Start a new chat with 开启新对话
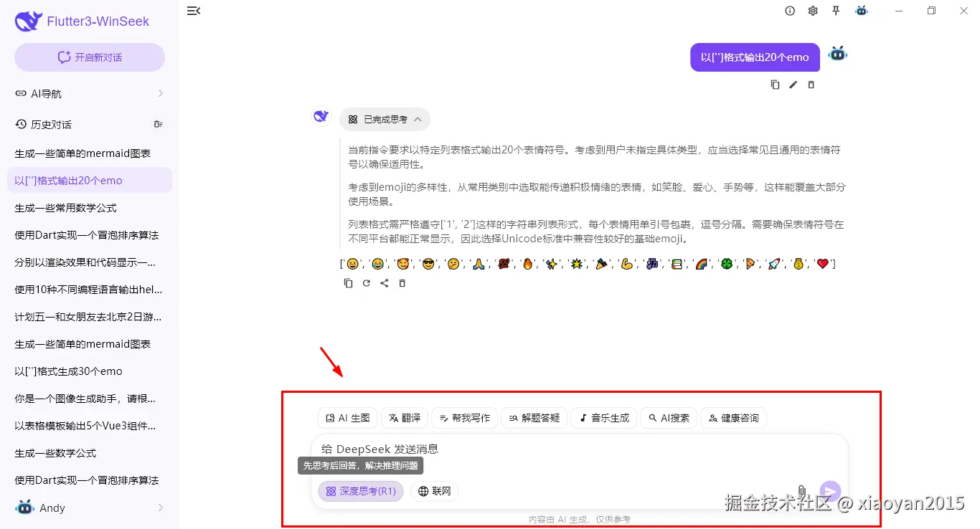The image size is (980, 529). coord(89,57)
